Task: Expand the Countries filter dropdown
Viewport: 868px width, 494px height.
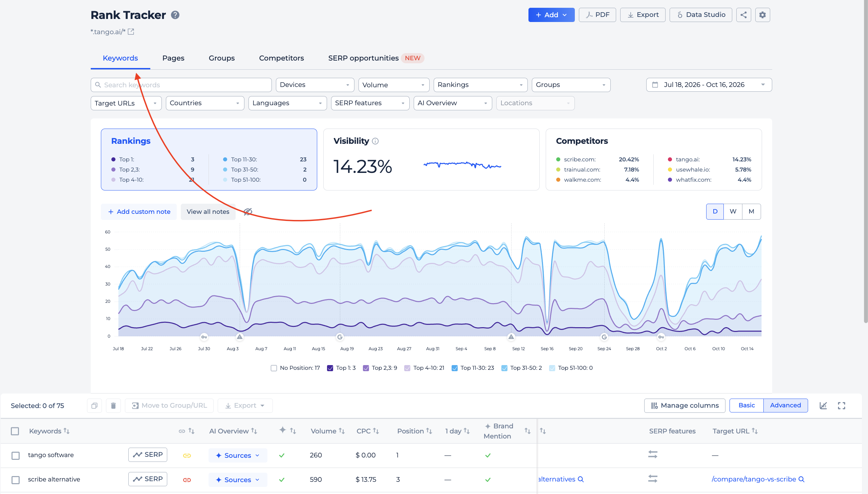Action: point(205,103)
